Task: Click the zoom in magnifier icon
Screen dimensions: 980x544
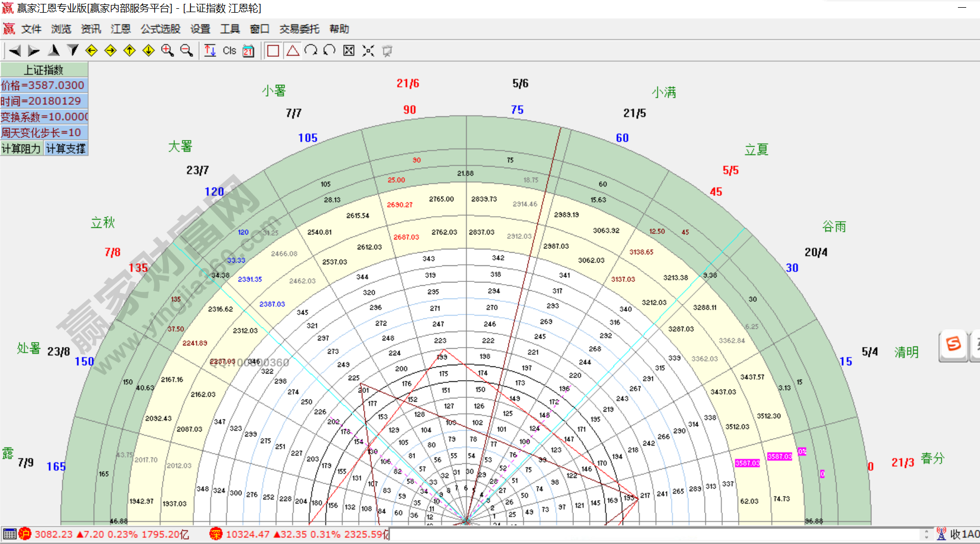Action: [167, 51]
